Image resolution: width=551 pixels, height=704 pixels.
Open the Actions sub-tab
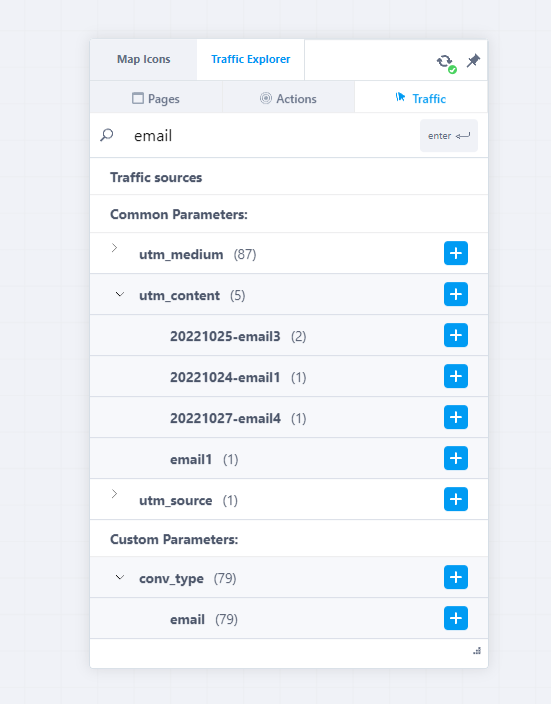click(x=288, y=98)
